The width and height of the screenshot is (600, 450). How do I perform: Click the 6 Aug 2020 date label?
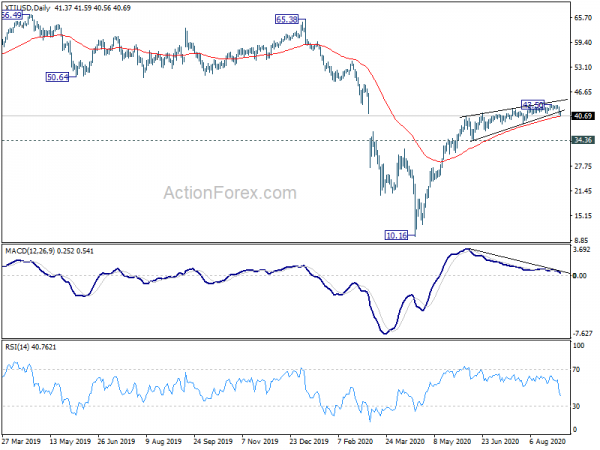coord(548,441)
